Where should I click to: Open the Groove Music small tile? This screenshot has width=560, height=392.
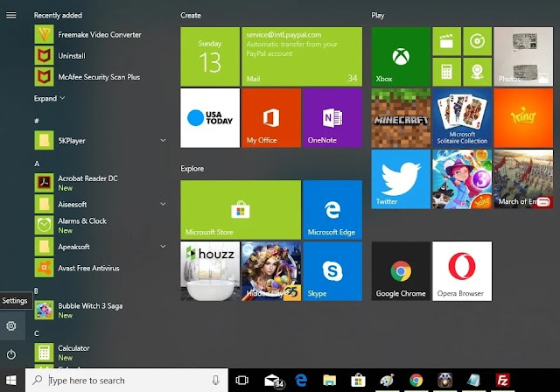click(477, 41)
